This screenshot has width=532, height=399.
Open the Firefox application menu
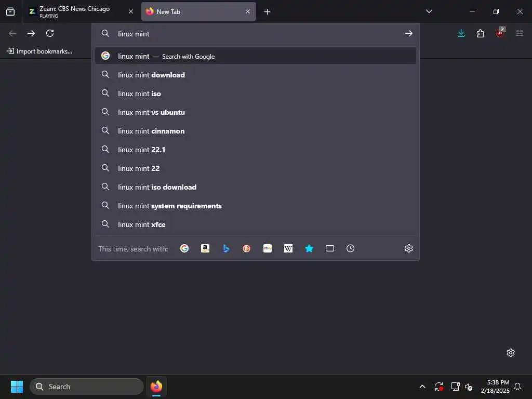[519, 33]
